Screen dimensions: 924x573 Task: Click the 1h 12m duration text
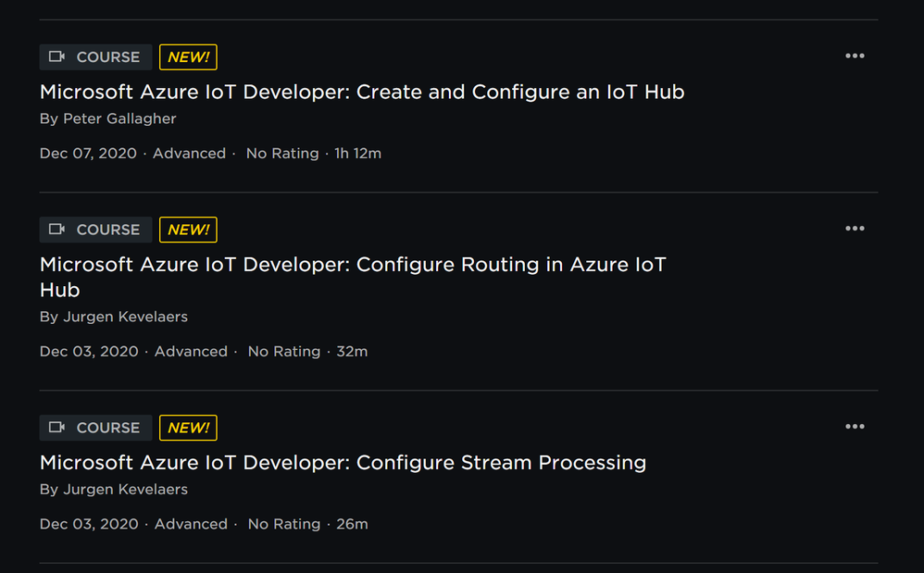click(x=357, y=154)
